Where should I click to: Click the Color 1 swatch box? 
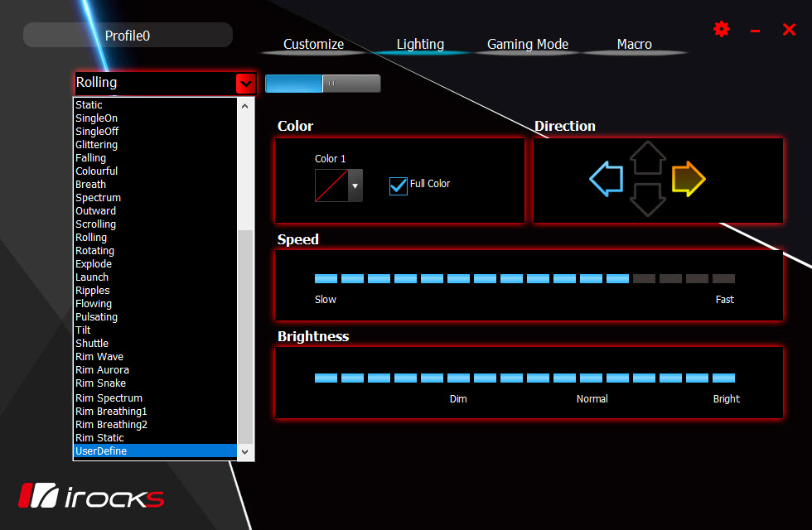click(x=331, y=185)
